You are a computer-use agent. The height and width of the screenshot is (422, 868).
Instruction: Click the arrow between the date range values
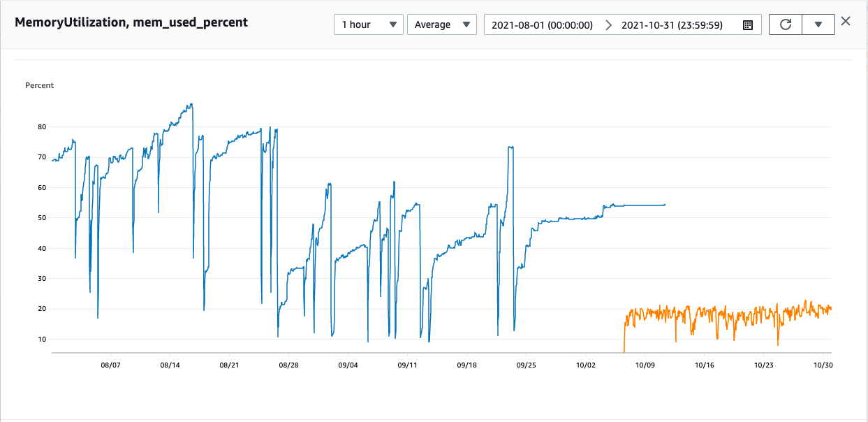pos(608,25)
